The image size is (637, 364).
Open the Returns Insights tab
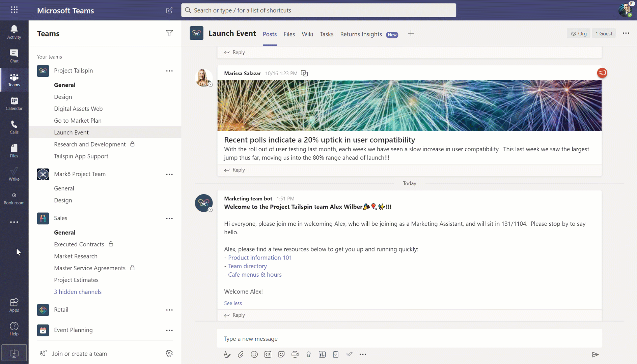point(361,34)
